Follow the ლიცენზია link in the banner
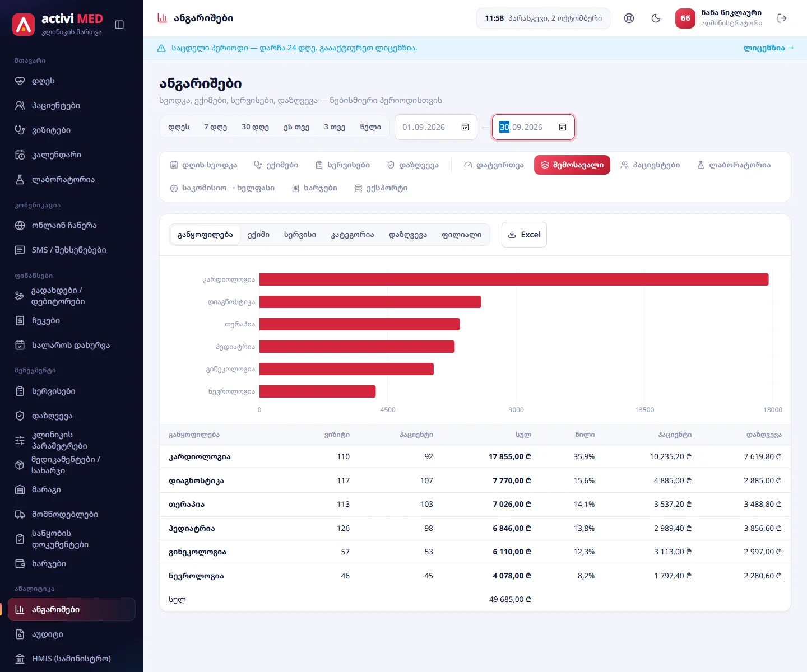The height and width of the screenshot is (672, 807). point(769,48)
